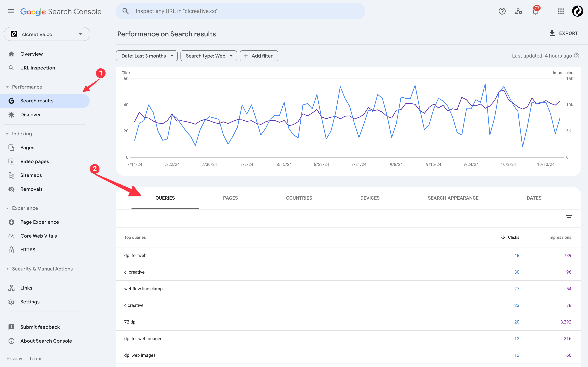Viewport: 588px width, 367px height.
Task: Switch to the PAGES tab
Action: (x=230, y=198)
